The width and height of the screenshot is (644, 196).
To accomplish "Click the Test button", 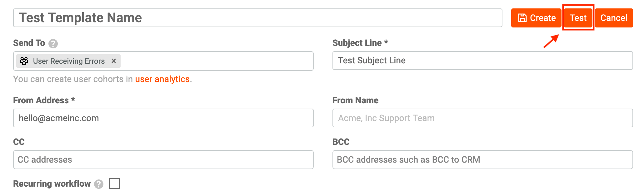I will pyautogui.click(x=578, y=18).
